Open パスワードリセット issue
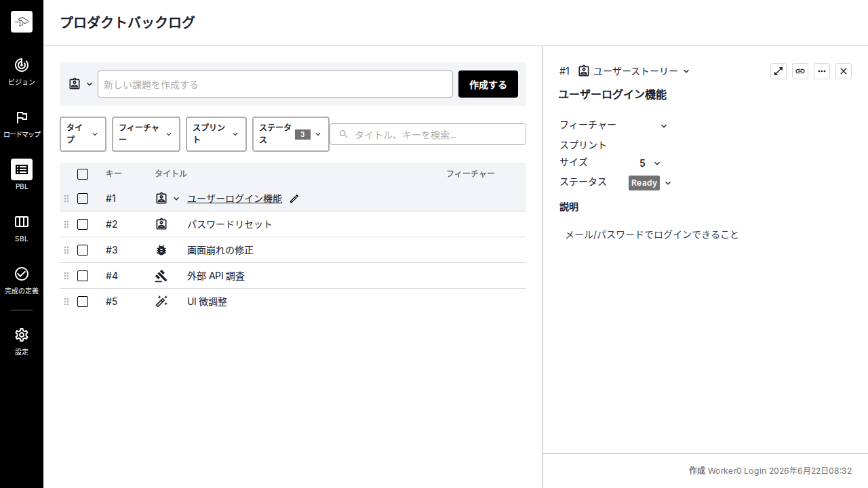The image size is (868, 488). (230, 224)
